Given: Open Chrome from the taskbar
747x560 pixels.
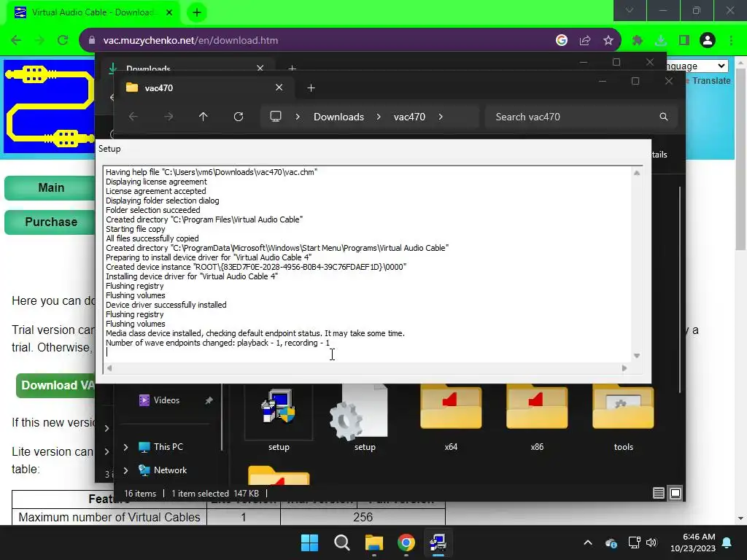Looking at the screenshot, I should point(406,542).
